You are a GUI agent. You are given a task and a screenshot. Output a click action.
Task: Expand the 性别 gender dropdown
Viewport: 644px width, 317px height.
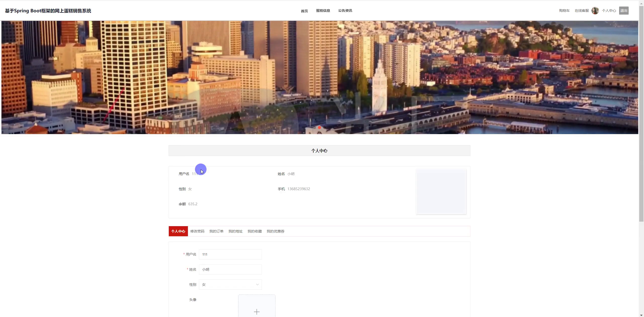tap(230, 285)
